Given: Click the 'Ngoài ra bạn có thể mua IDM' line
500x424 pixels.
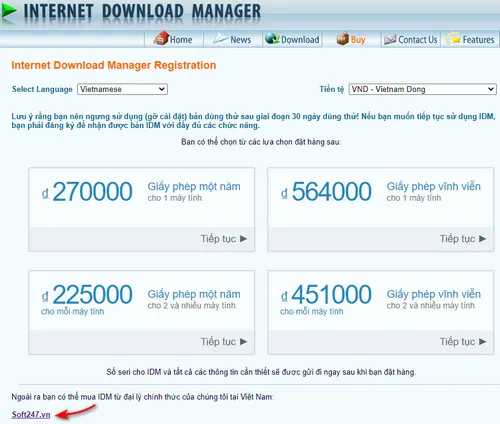Looking at the screenshot, I should point(142,397).
